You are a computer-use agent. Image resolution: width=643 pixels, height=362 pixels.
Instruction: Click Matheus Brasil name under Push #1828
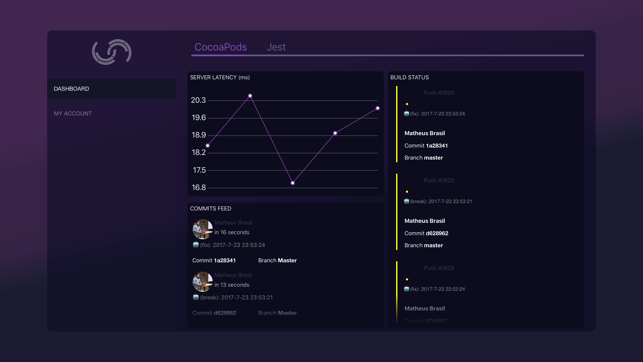(x=424, y=309)
